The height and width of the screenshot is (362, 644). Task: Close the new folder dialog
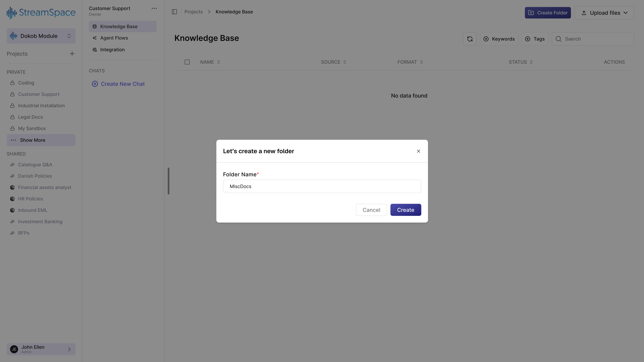point(418,151)
